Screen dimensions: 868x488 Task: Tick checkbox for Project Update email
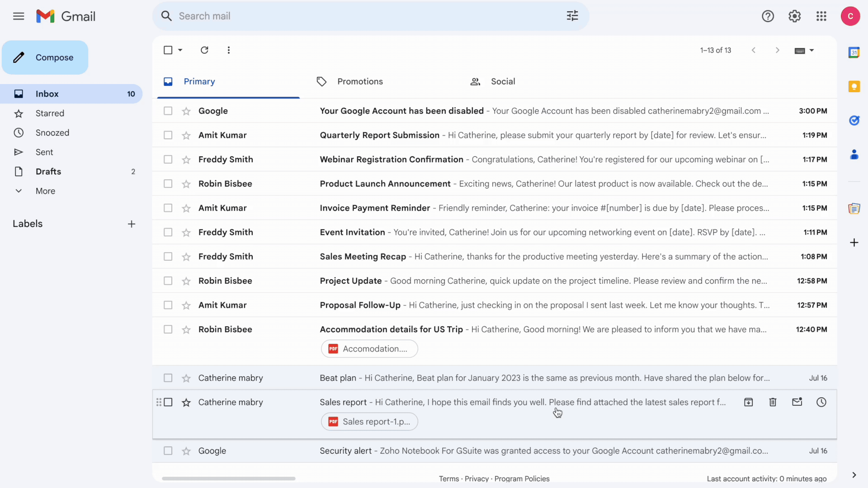pos(168,281)
